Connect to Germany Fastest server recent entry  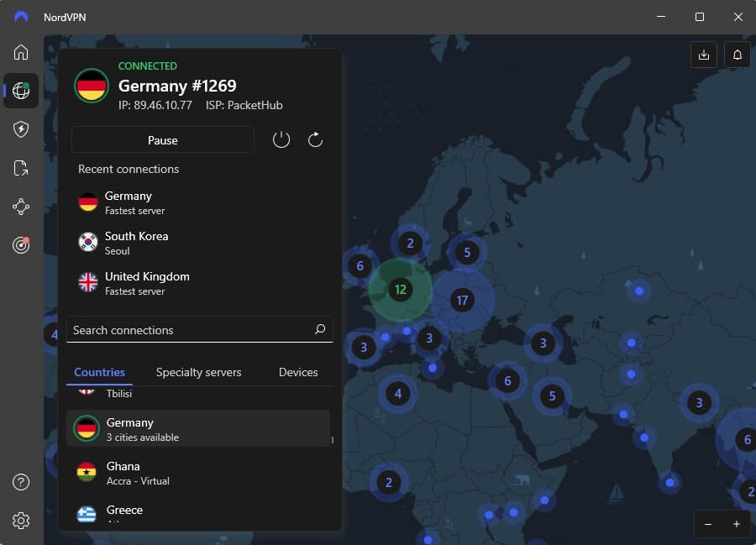pos(200,203)
